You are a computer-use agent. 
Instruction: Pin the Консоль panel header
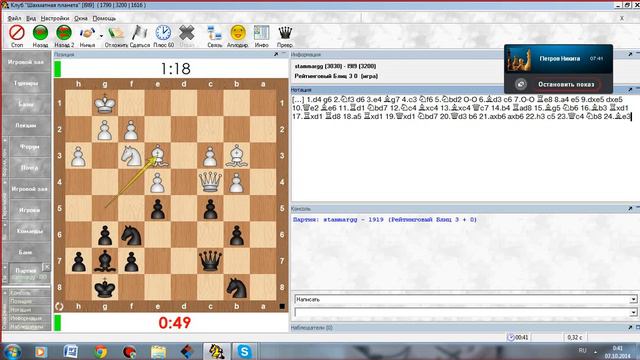click(x=630, y=208)
